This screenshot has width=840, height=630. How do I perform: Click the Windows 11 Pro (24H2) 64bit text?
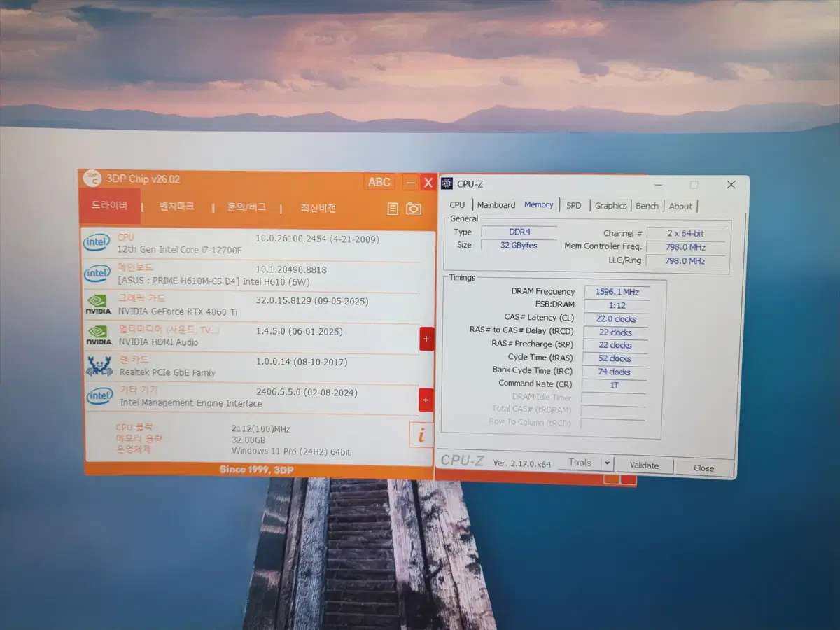[x=291, y=451]
